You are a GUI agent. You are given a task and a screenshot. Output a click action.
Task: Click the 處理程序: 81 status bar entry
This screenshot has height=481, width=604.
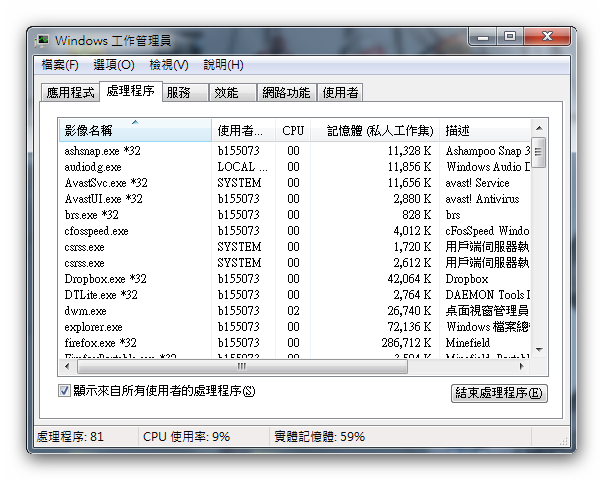(x=70, y=437)
